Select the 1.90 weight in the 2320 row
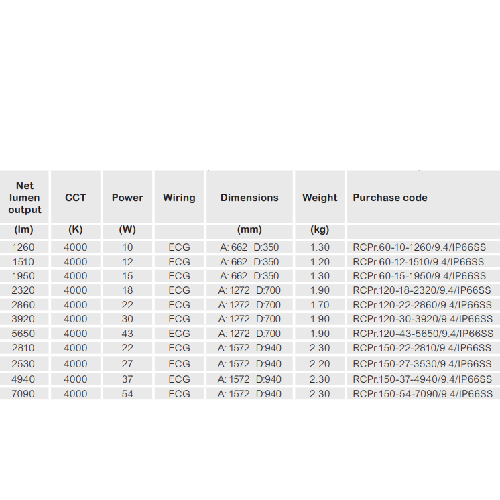 point(320,290)
